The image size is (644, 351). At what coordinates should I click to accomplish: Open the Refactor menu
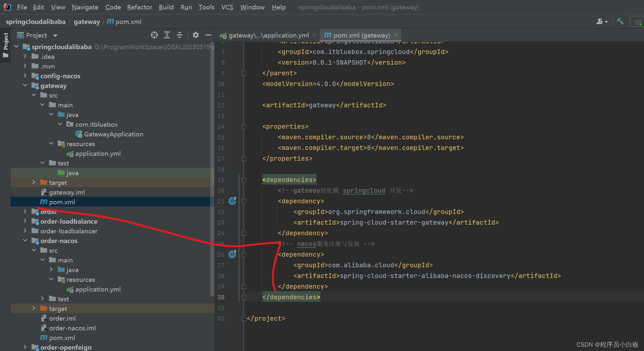[x=139, y=7]
